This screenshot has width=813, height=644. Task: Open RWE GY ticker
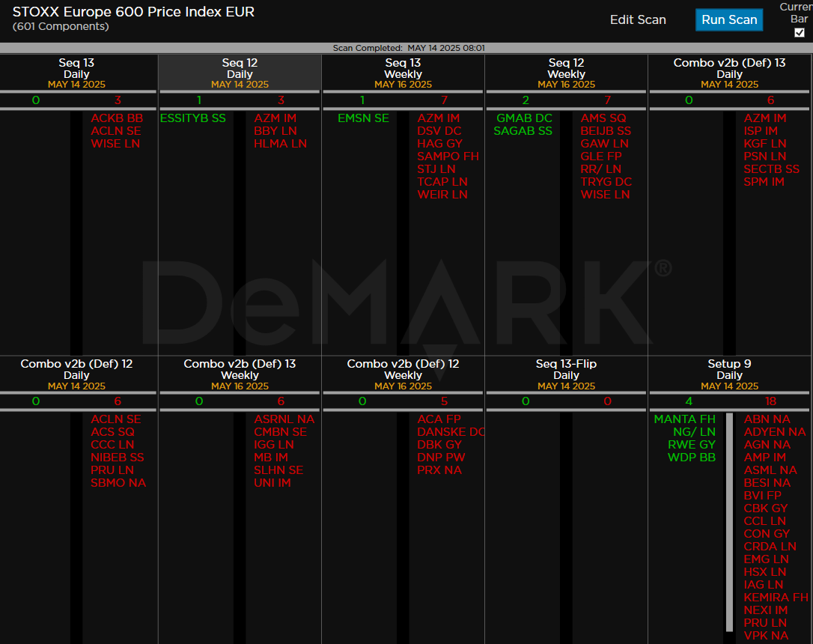point(692,445)
